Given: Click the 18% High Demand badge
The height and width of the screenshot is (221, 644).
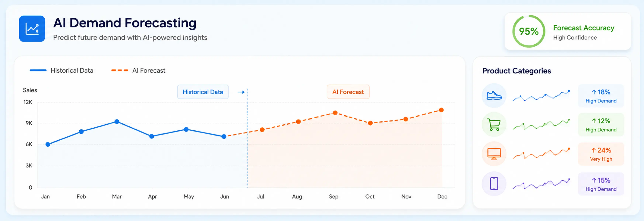Looking at the screenshot, I should 601,96.
